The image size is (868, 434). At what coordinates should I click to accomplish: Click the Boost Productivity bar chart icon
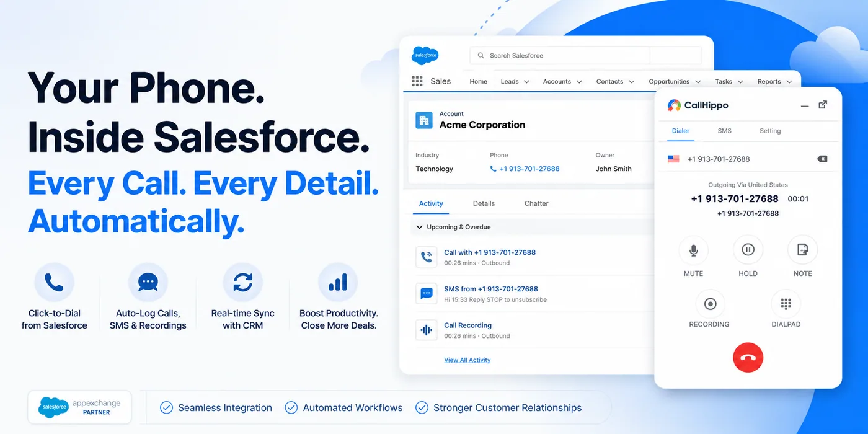[338, 283]
